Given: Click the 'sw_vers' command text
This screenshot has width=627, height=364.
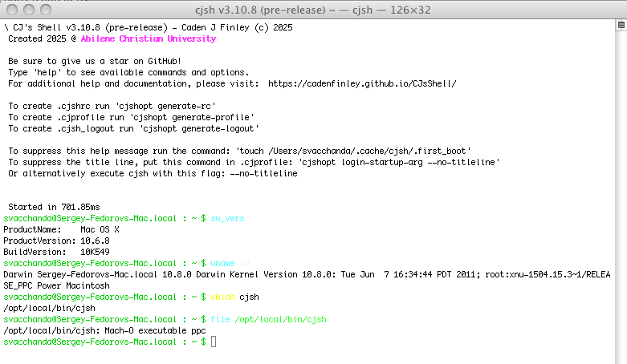Looking at the screenshot, I should [227, 219].
